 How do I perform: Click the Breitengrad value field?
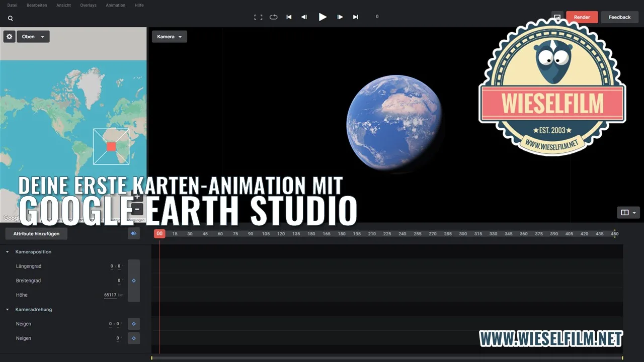click(x=119, y=281)
